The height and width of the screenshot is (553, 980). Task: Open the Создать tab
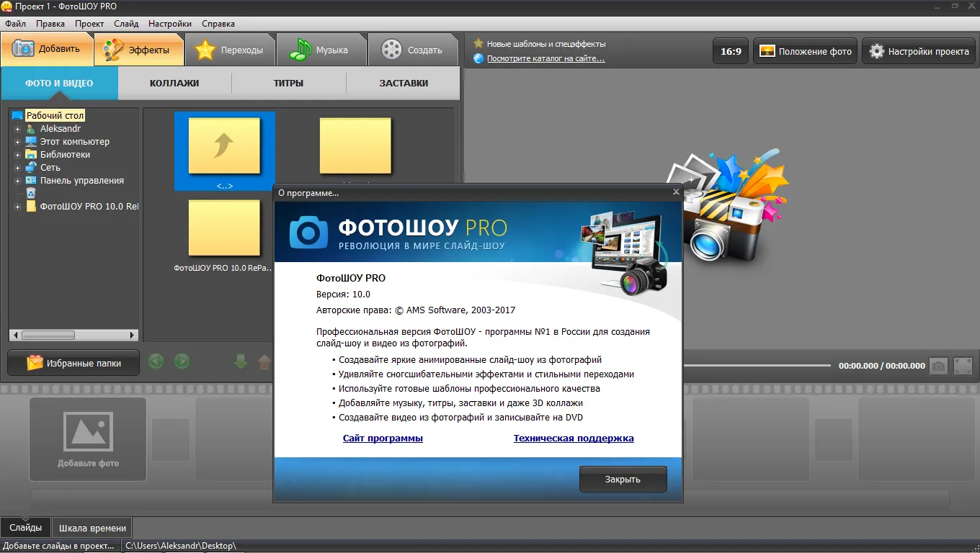coord(413,50)
